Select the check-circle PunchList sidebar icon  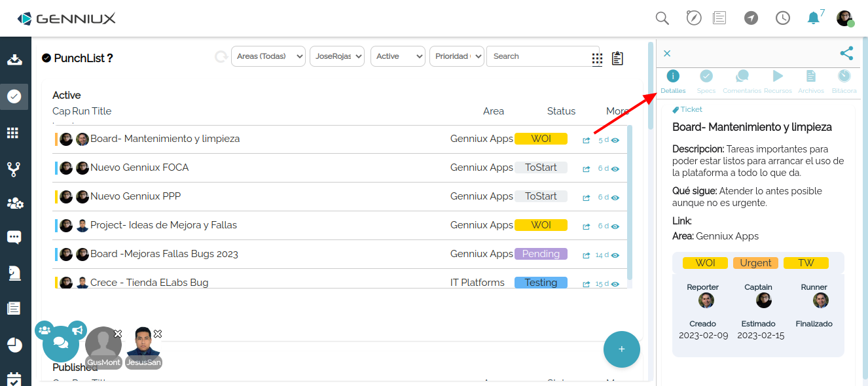14,96
